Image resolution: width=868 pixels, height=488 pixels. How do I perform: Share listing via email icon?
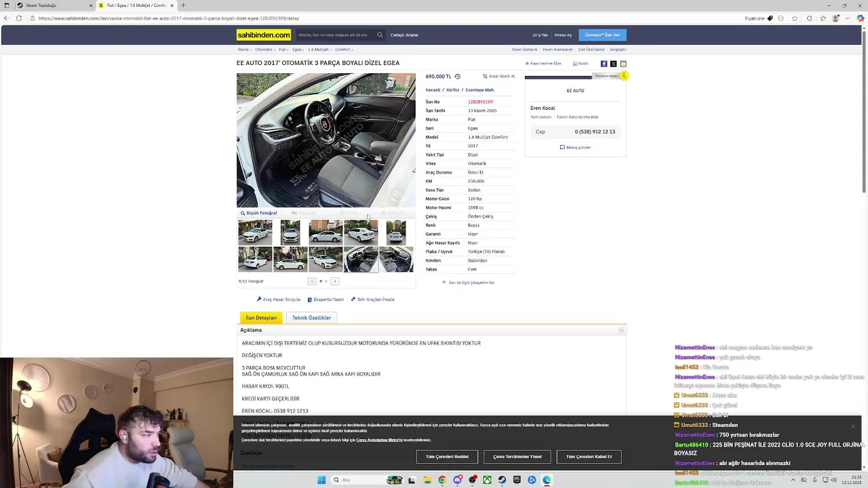[x=623, y=64]
